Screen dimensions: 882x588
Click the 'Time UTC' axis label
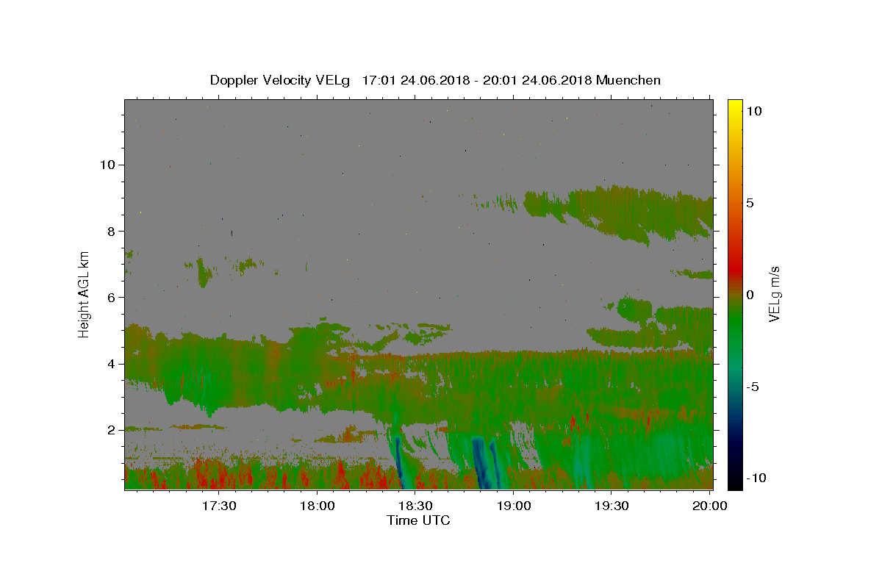[418, 520]
